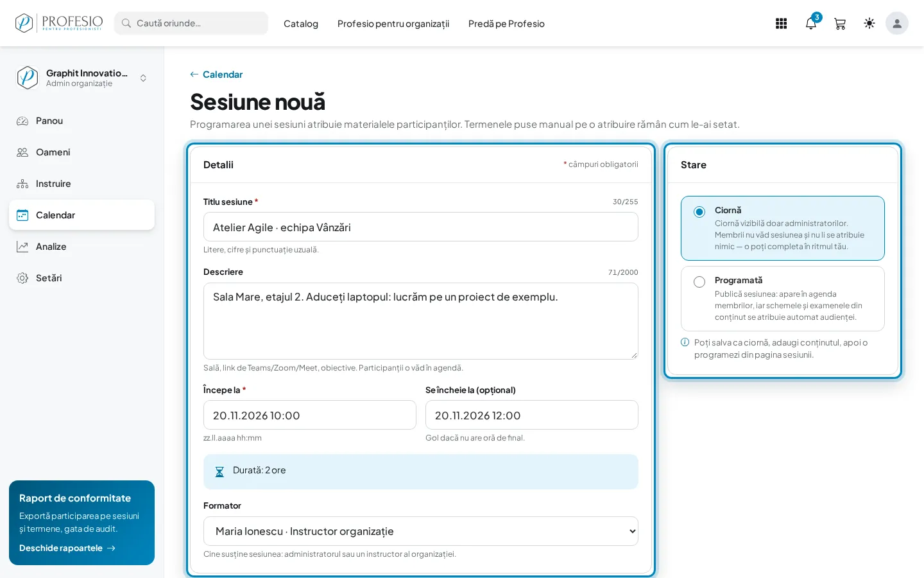
Task: Open the apps grid icon
Action: 781,24
